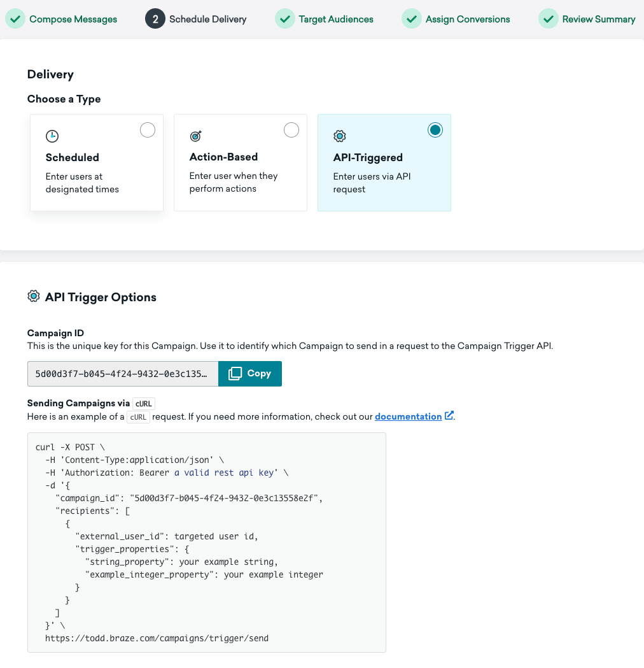Screen dimensions: 644x668
Task: Go to the Compose Messages step
Action: 73,19
